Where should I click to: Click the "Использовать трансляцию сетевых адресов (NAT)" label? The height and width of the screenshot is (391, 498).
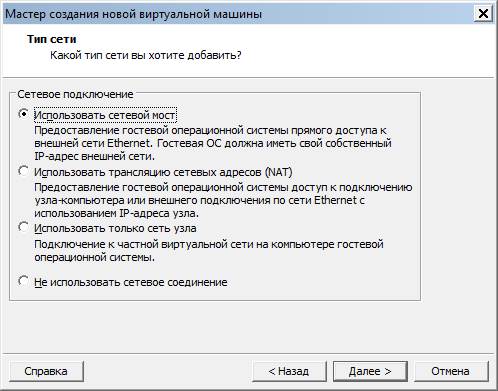pyautogui.click(x=163, y=172)
